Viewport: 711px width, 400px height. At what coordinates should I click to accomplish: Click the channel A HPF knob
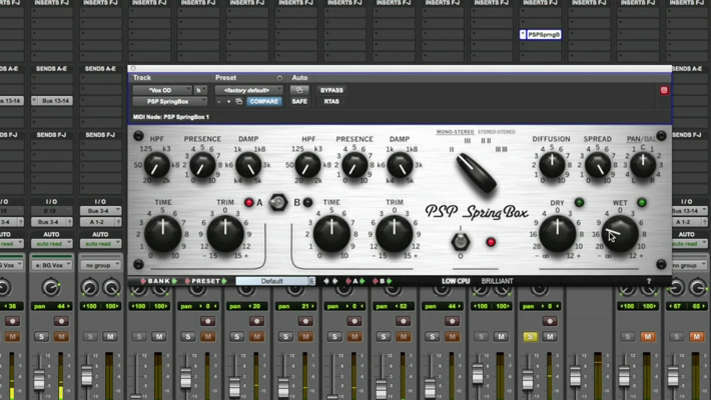[x=156, y=165]
